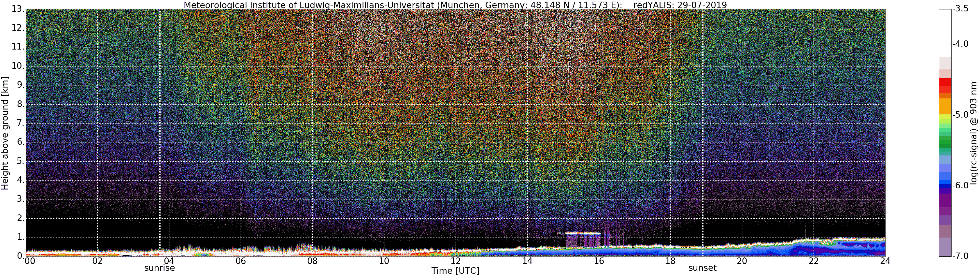Click the '18' tick on the time axis
The image size is (980, 277).
coord(670,261)
